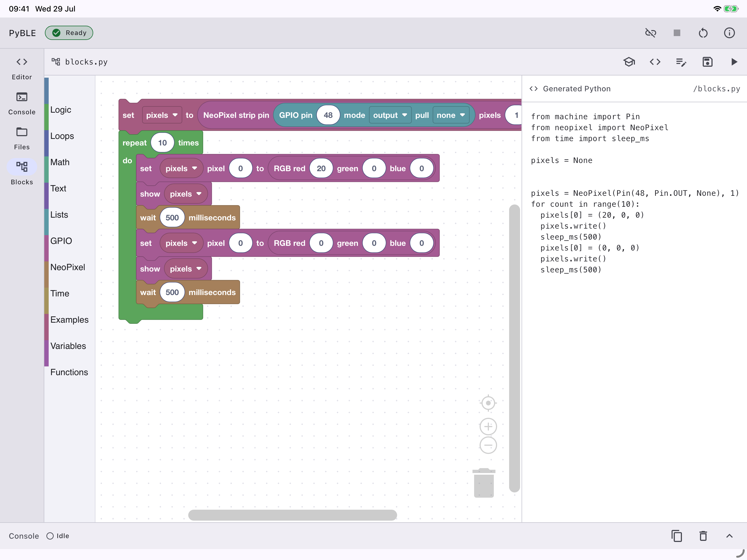Click the 'for count in range(10):' line

pyautogui.click(x=585, y=204)
